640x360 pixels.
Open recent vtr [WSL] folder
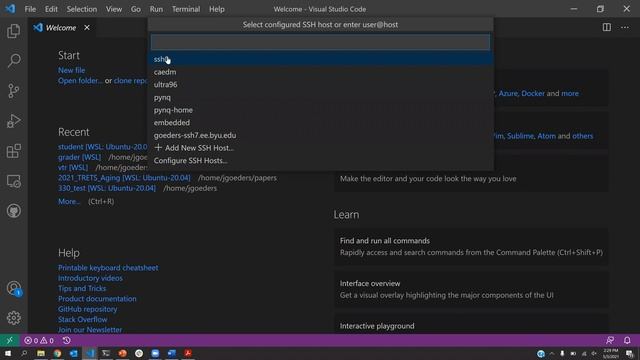(73, 167)
